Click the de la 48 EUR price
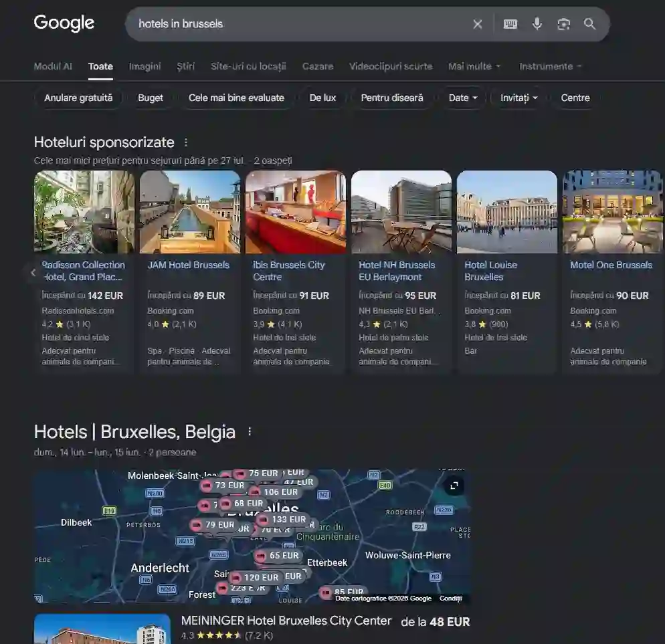The image size is (665, 644). (436, 622)
